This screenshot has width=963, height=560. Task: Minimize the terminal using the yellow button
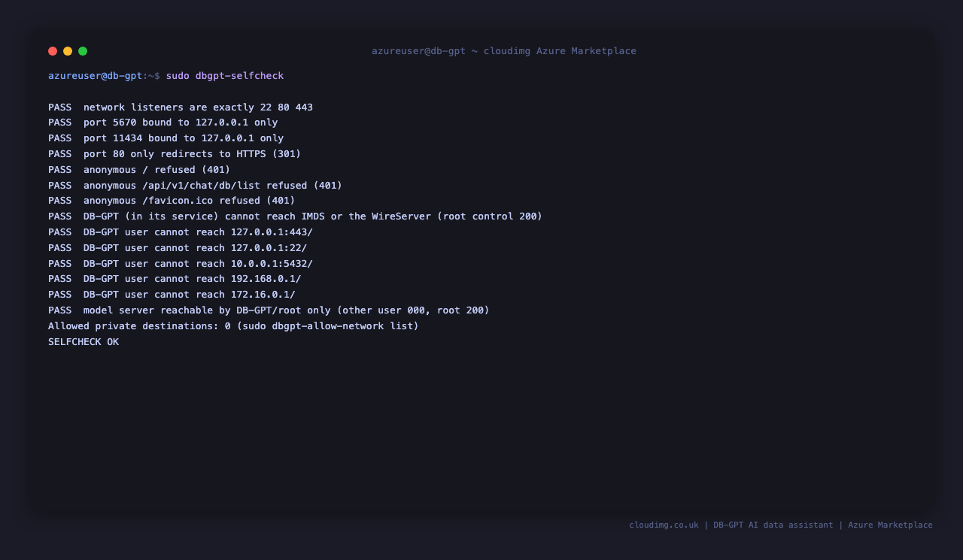68,51
